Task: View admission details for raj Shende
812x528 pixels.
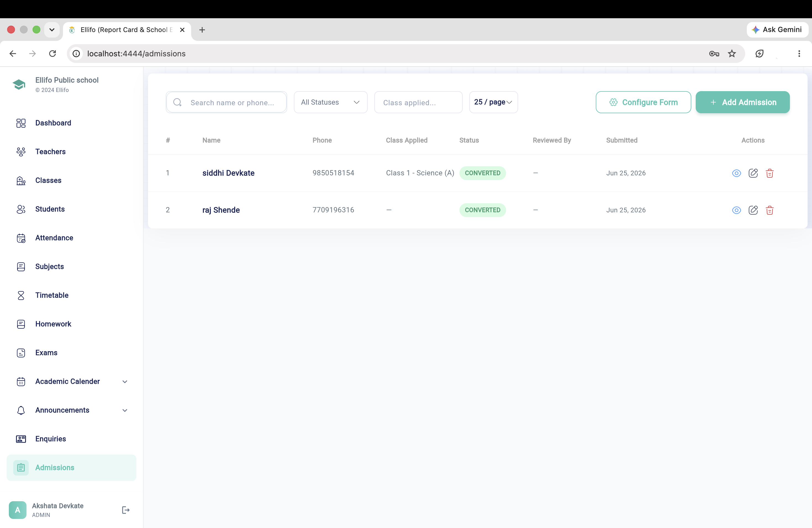Action: tap(736, 210)
